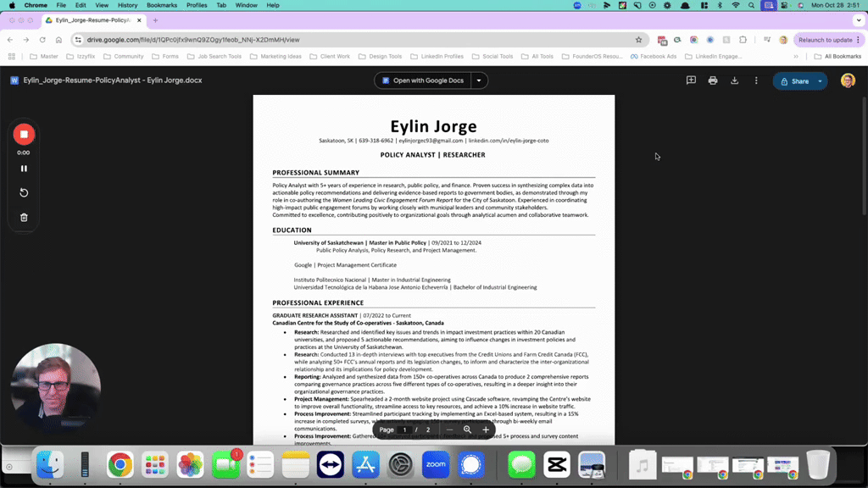This screenshot has width=868, height=488.
Task: Click the Print icon in the viewer toolbar
Action: click(x=712, y=80)
